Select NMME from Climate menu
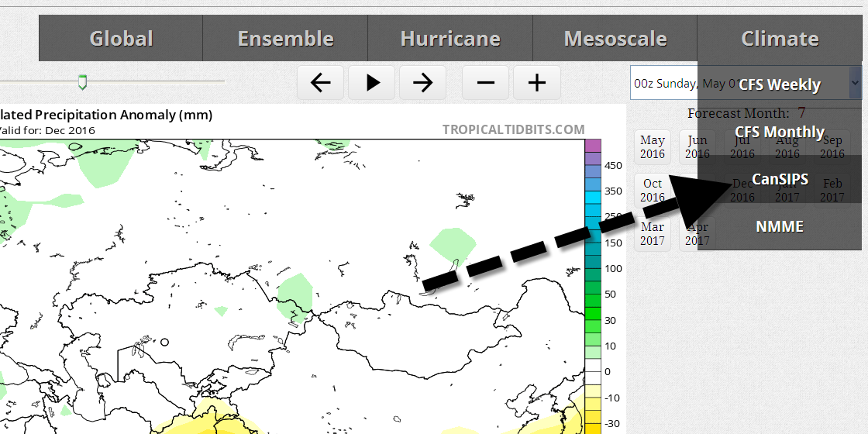868x434 pixels. point(780,226)
